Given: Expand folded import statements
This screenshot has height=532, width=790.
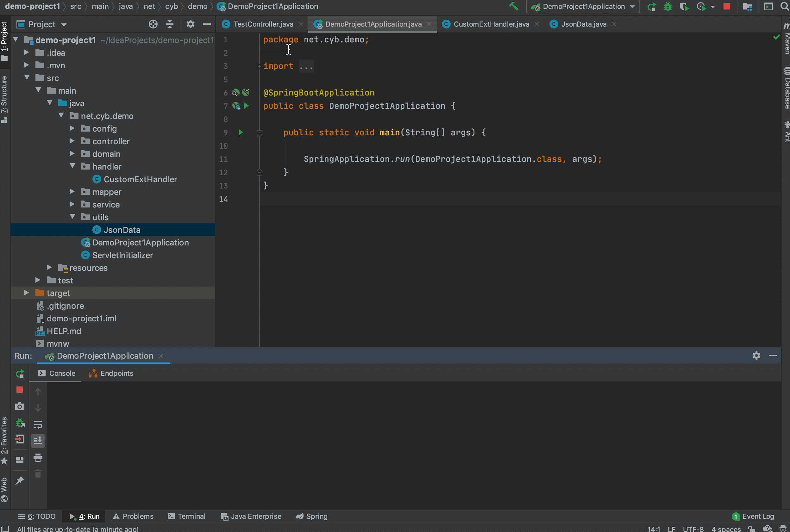Looking at the screenshot, I should pos(259,66).
